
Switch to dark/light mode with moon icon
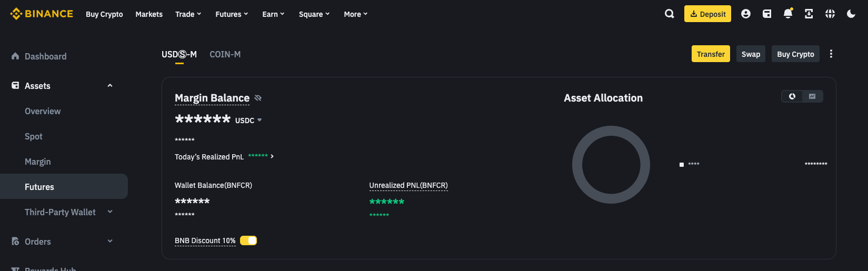coord(851,14)
